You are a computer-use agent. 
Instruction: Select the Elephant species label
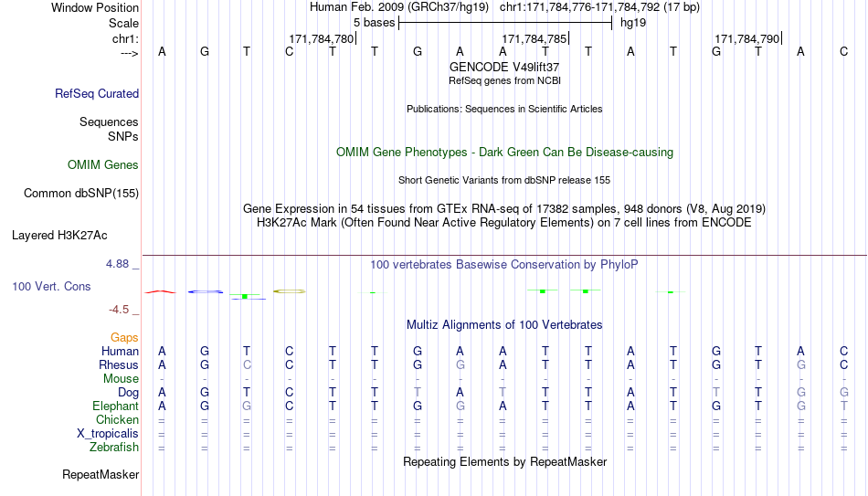pos(115,406)
